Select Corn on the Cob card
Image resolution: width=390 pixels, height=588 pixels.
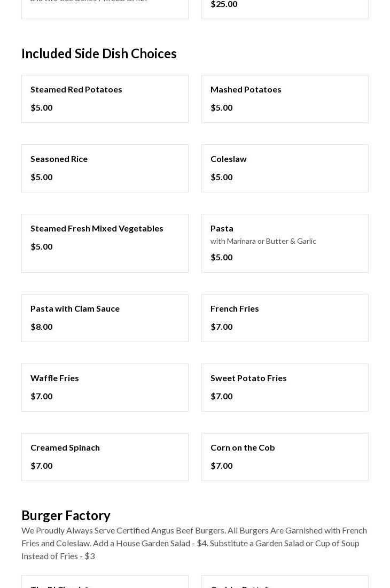(x=284, y=457)
